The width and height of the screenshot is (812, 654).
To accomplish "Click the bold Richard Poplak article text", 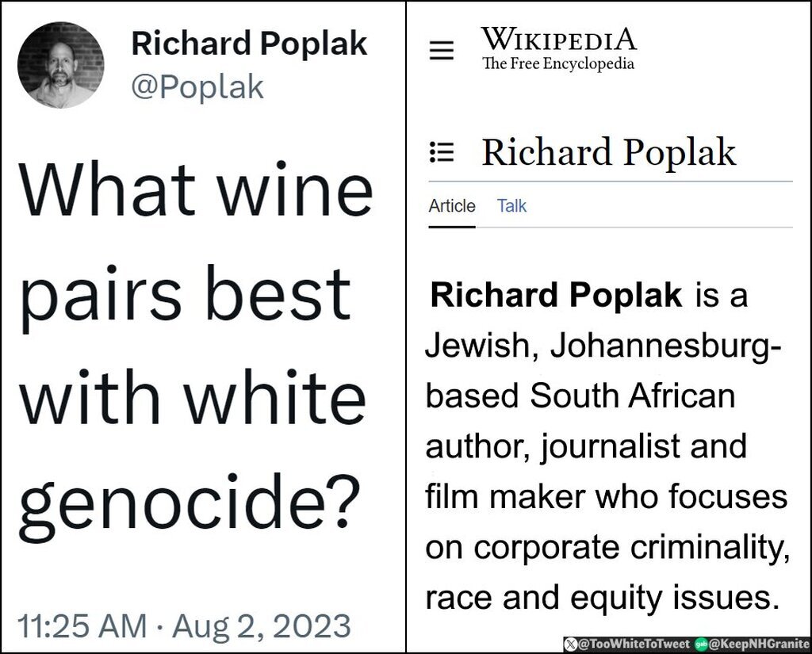I will tap(556, 295).
